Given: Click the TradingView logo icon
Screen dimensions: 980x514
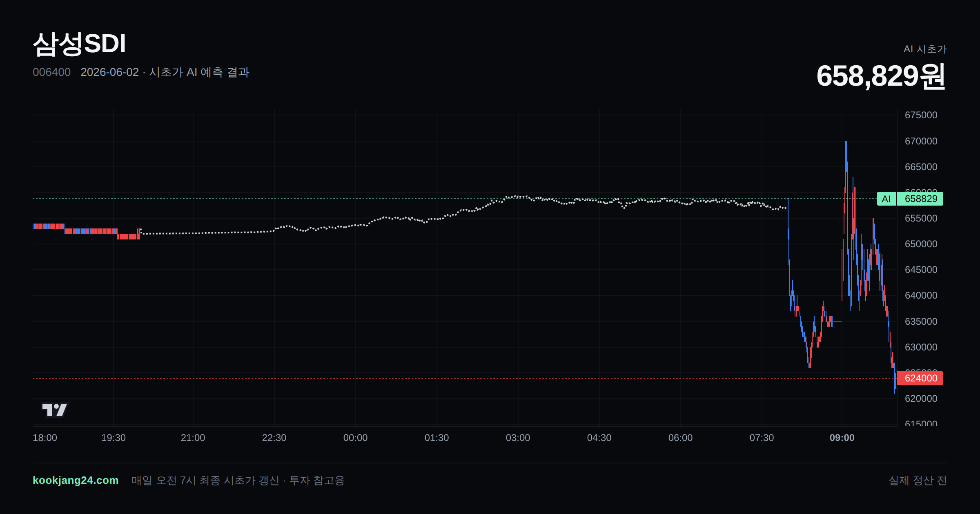Looking at the screenshot, I should [55, 410].
